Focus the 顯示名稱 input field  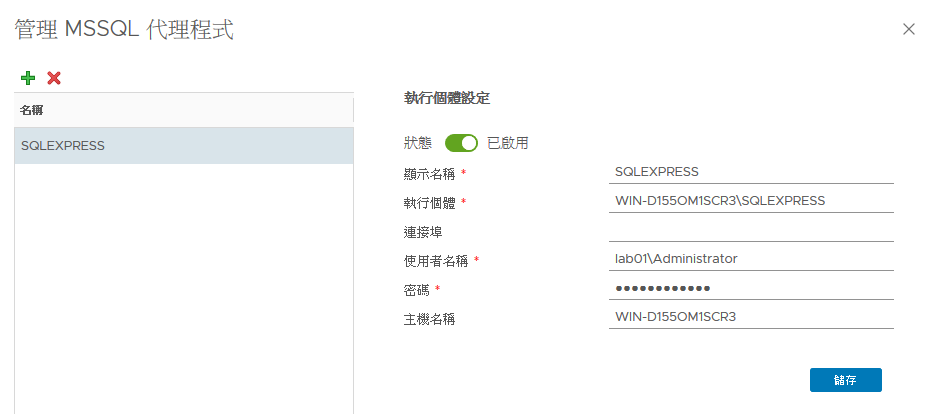pyautogui.click(x=751, y=172)
